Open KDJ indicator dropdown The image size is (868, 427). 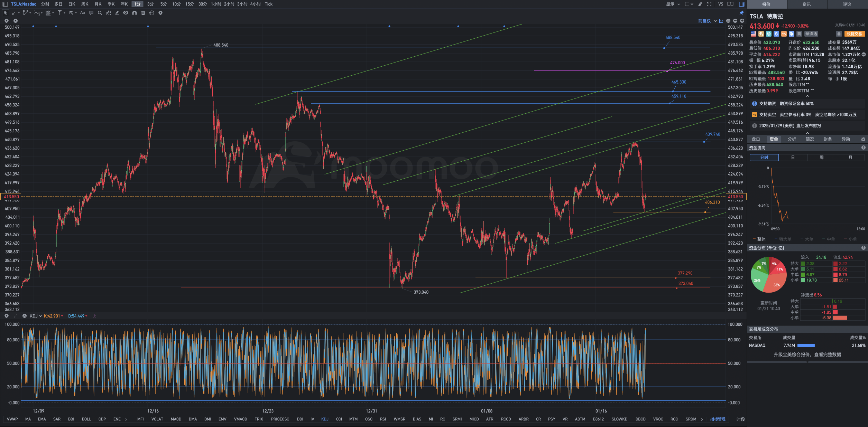point(36,316)
